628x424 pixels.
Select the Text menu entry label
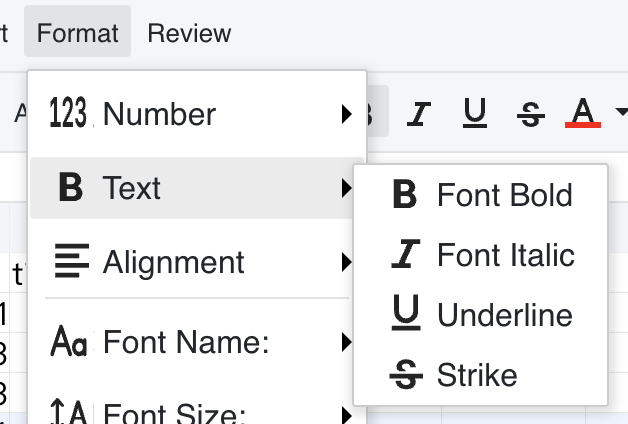pos(132,188)
